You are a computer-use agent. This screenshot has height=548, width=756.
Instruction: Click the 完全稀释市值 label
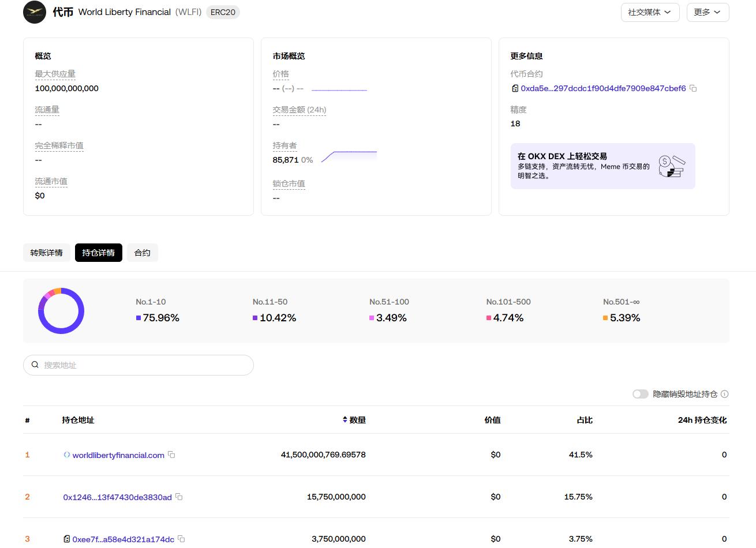pyautogui.click(x=59, y=145)
